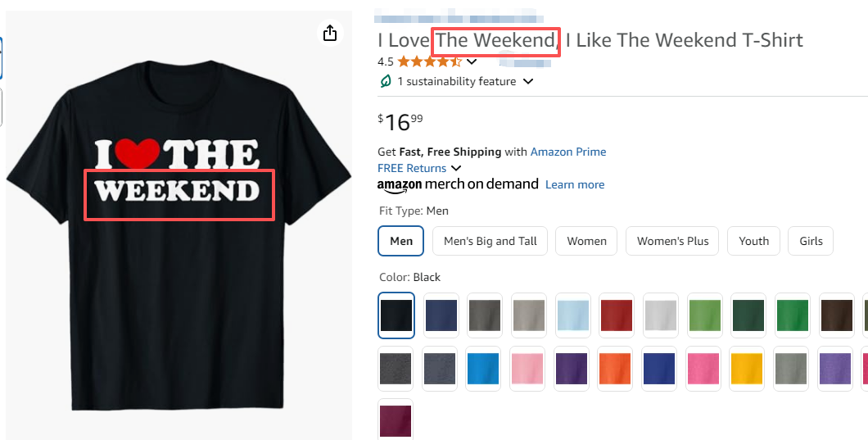Choose the Women fit type

click(x=586, y=241)
